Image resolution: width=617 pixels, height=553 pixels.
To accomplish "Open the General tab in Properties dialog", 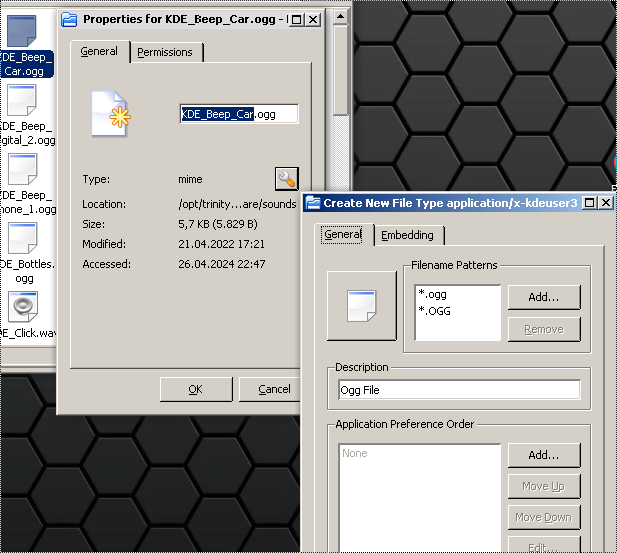I will (x=99, y=52).
